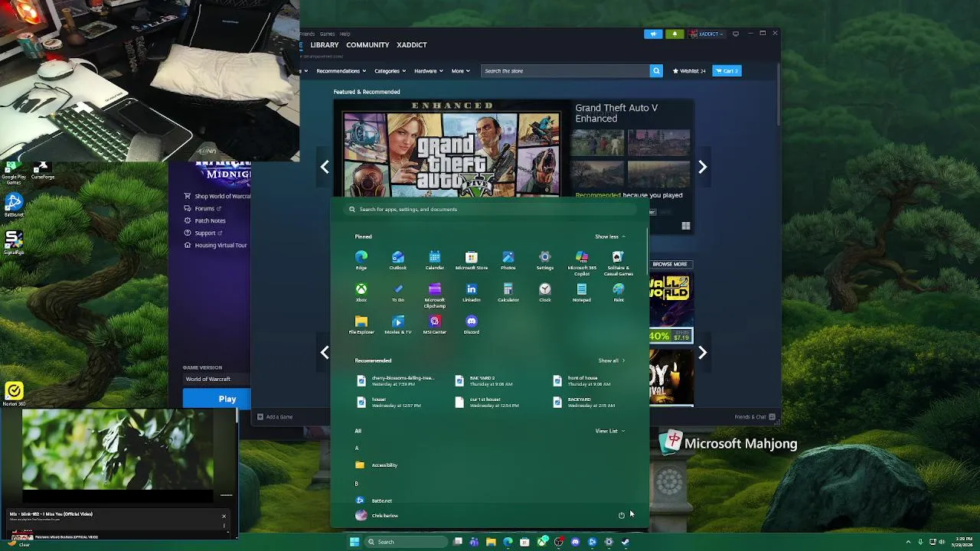
Task: Open the Accessibility folder in All apps
Action: click(x=377, y=465)
